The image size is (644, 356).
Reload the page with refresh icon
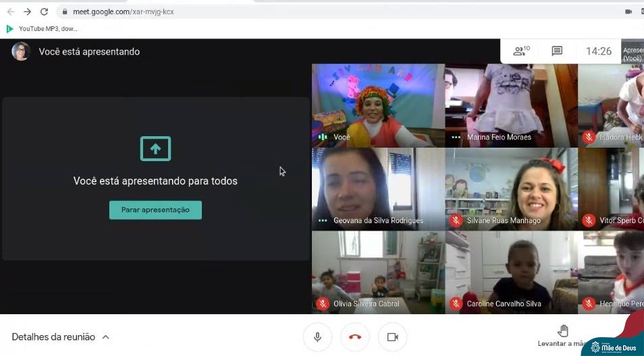pyautogui.click(x=44, y=11)
